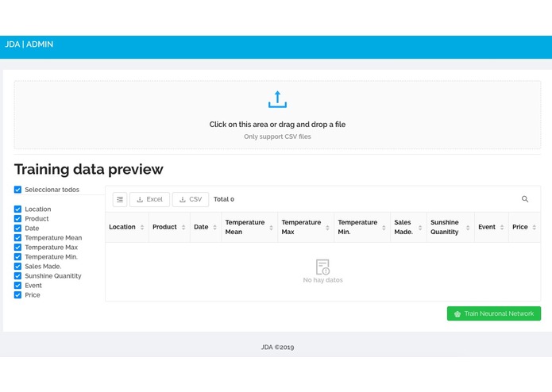Click the JDA | ADMIN header title
Screen dimensions: 552x392
point(29,44)
